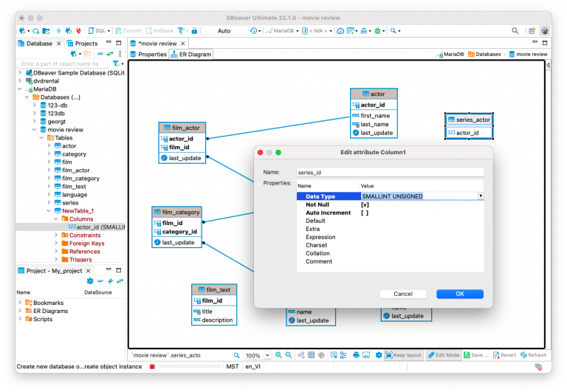
Task: Click Cancel in Edit attribute dialog
Action: pyautogui.click(x=403, y=294)
